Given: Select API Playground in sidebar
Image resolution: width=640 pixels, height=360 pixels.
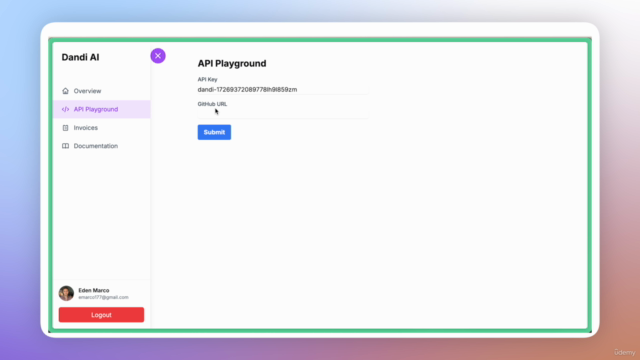Looking at the screenshot, I should coord(102,109).
